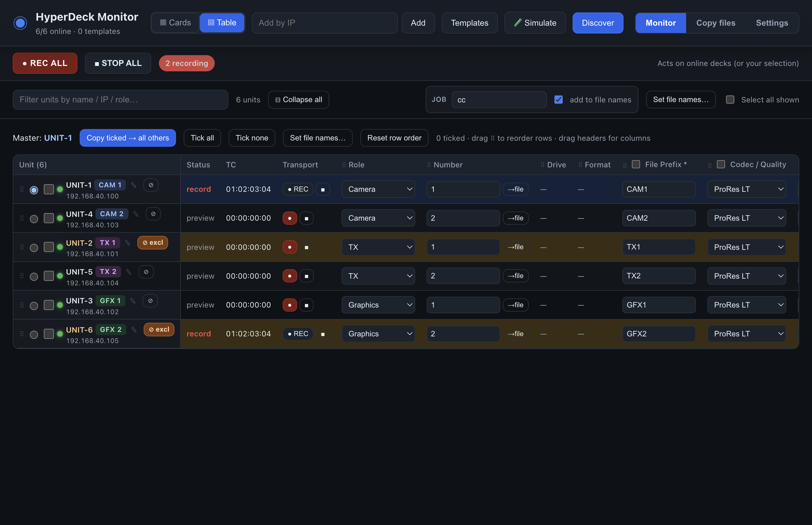Click the Simulate button
Viewport: 812px width, 525px height.
(535, 23)
